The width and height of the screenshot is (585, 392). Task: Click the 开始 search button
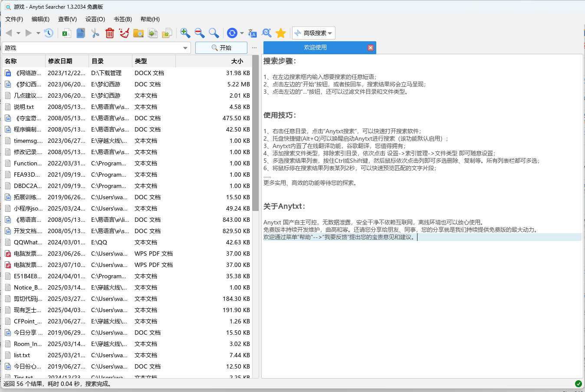pos(221,48)
